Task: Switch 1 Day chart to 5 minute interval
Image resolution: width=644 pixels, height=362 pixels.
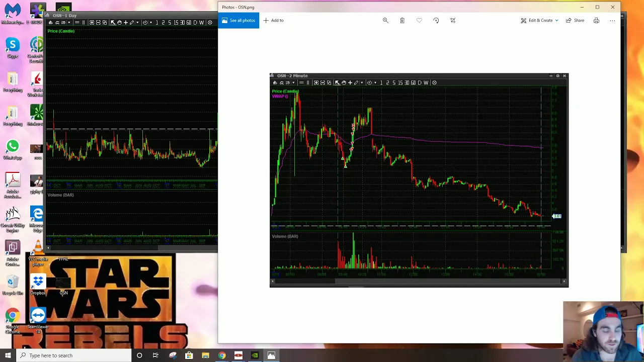Action: (170, 23)
